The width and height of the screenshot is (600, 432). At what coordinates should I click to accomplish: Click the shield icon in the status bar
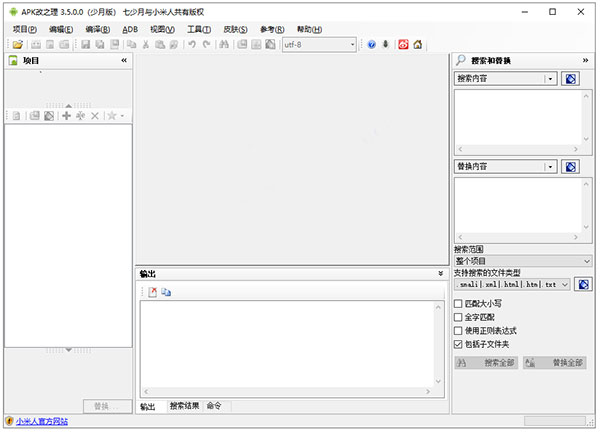9,421
